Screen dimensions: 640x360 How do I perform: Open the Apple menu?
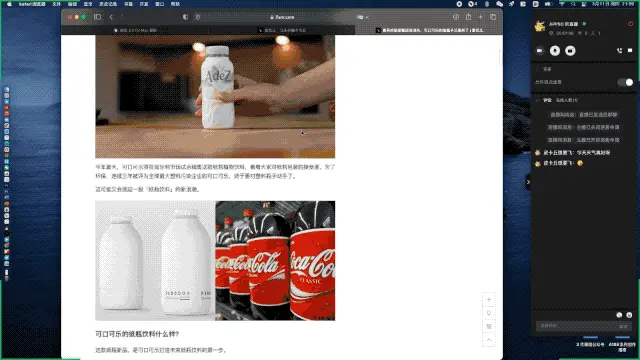tap(9, 4)
